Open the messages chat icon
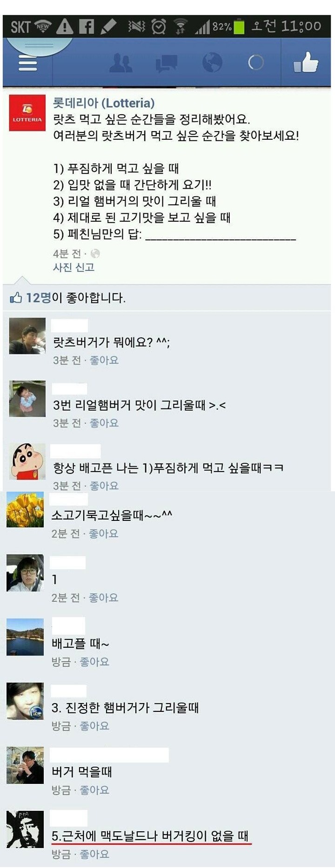 pos(166,63)
